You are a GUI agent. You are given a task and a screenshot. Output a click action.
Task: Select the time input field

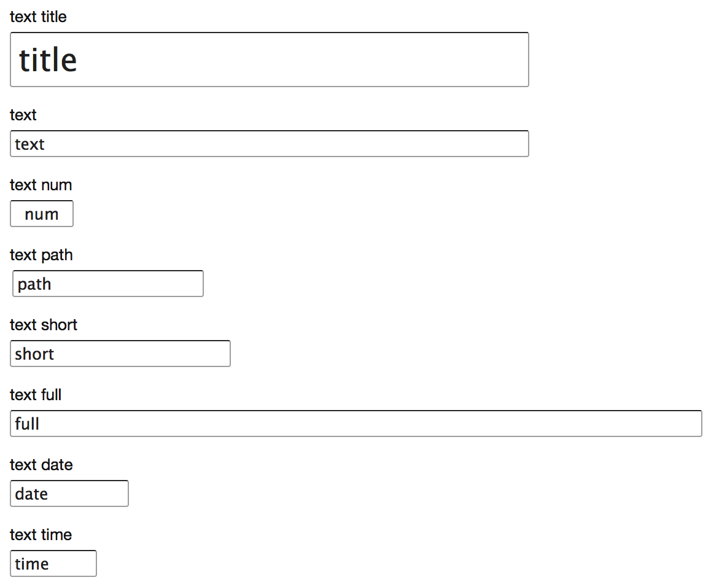pos(53,563)
